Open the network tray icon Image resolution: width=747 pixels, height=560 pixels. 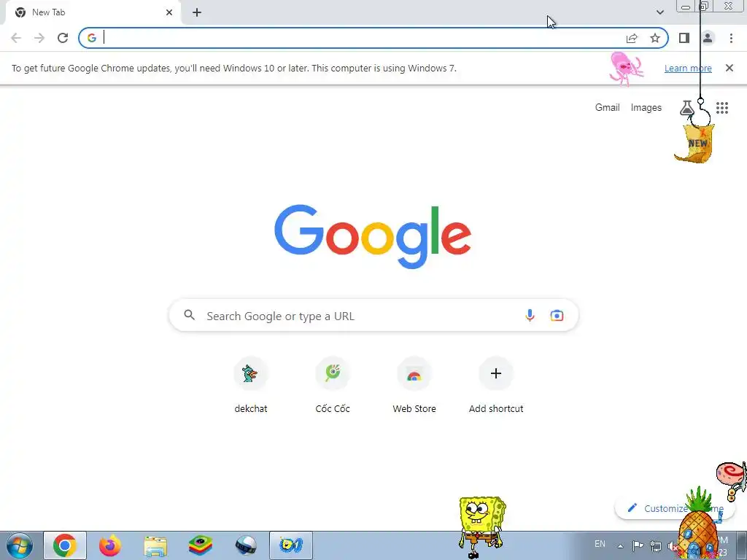tap(656, 546)
